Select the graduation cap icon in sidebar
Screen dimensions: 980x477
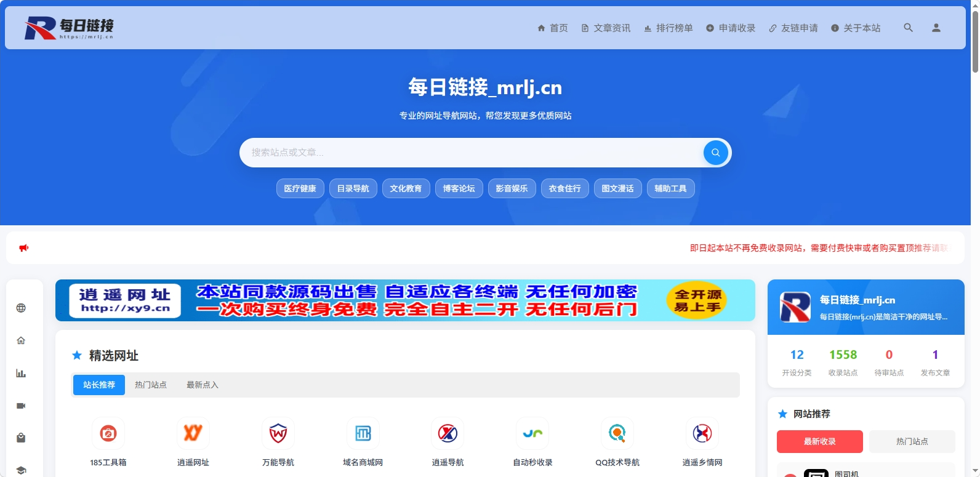click(x=21, y=471)
